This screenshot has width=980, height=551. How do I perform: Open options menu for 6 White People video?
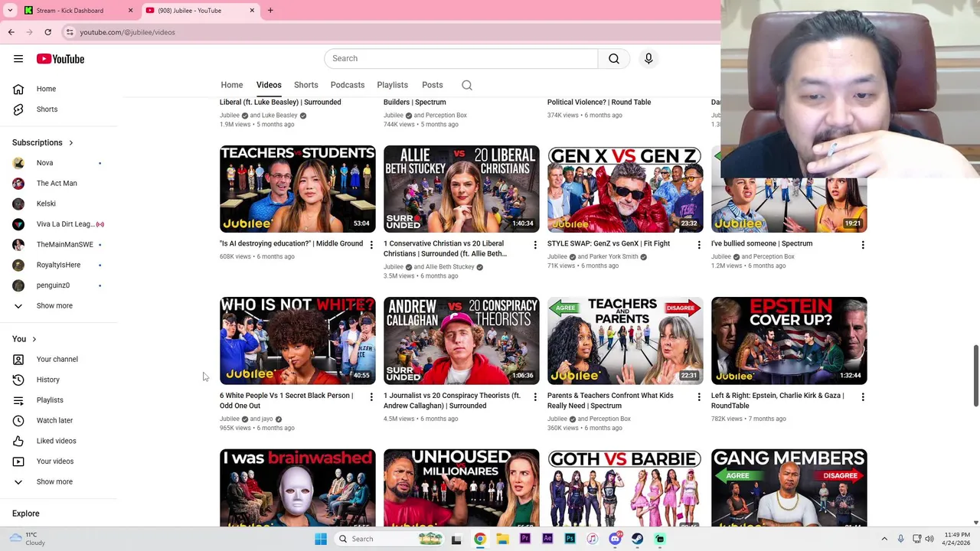click(371, 397)
